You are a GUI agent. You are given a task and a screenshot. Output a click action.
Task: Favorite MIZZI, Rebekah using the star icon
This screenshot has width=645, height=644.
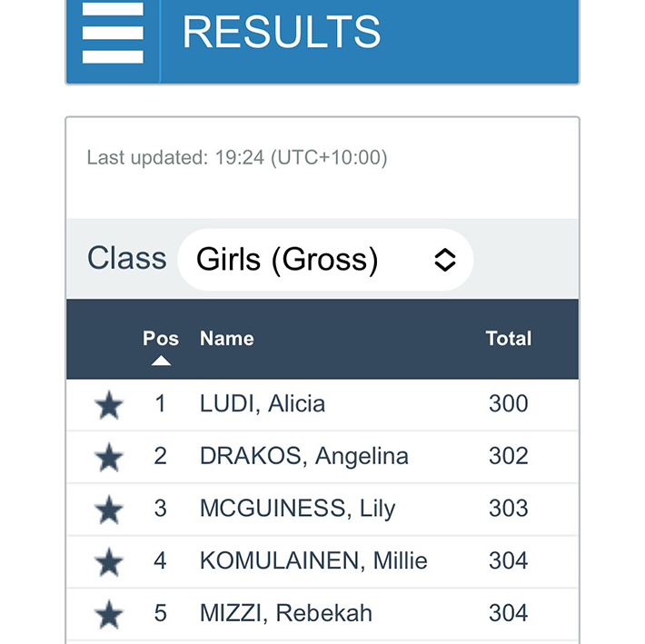click(x=109, y=614)
